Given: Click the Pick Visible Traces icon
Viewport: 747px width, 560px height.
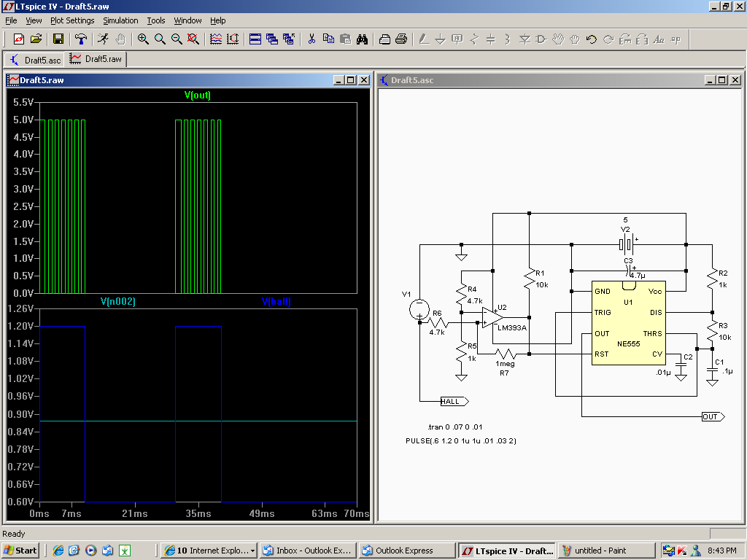Looking at the screenshot, I should point(216,39).
